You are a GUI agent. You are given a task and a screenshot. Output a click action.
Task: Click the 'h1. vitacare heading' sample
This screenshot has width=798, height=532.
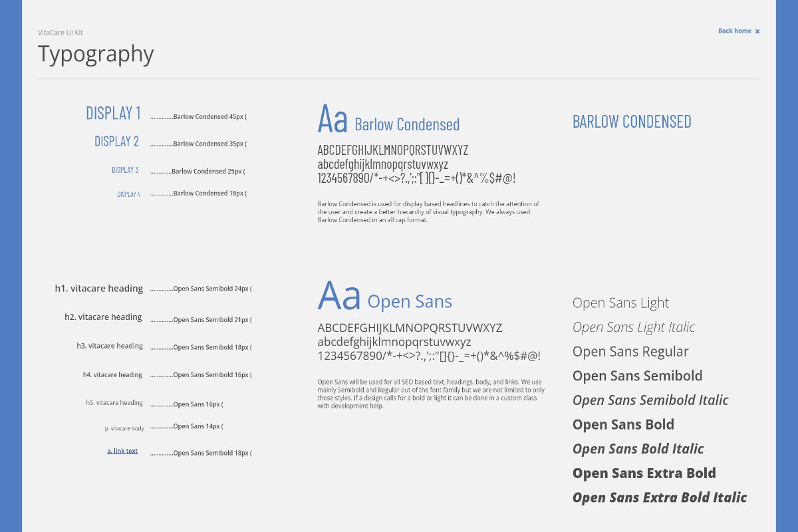coord(99,289)
